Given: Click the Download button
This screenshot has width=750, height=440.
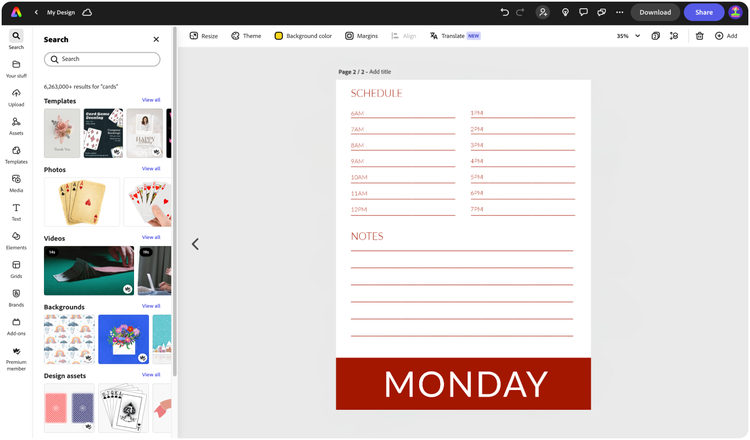Looking at the screenshot, I should click(x=655, y=12).
